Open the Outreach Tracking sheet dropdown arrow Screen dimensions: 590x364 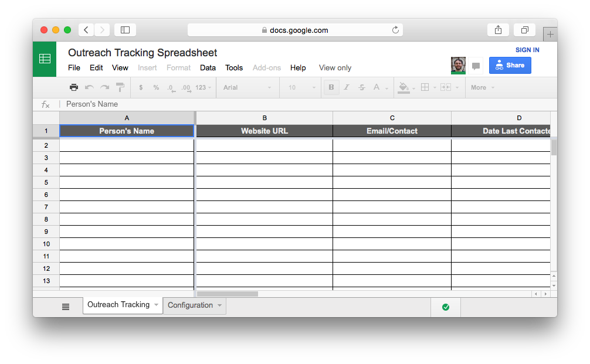coord(157,305)
